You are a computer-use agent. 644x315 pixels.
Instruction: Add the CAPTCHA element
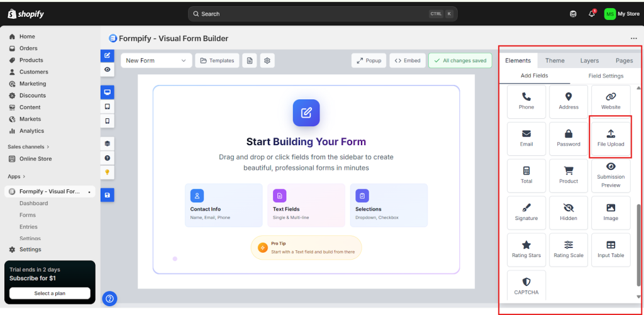[x=526, y=286]
